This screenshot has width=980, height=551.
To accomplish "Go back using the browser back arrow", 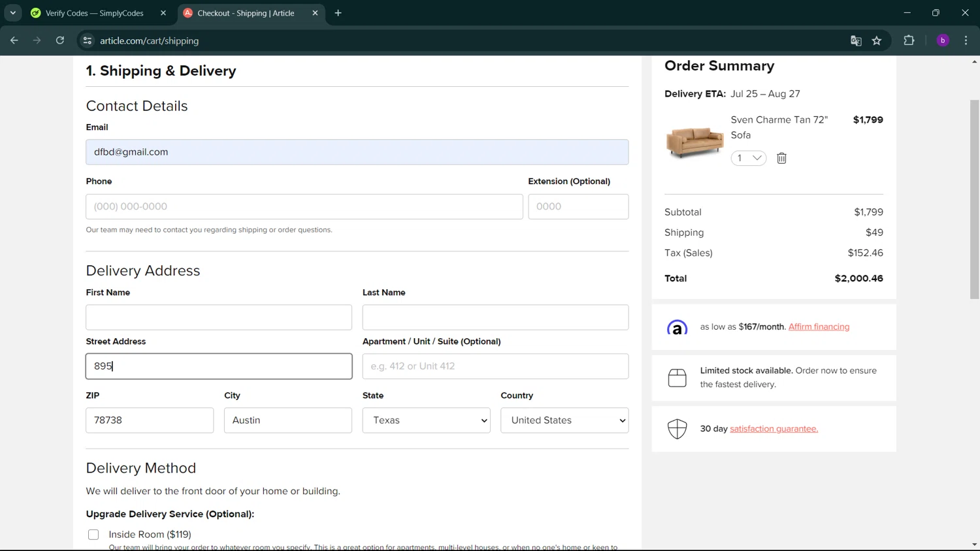I will coord(14,40).
